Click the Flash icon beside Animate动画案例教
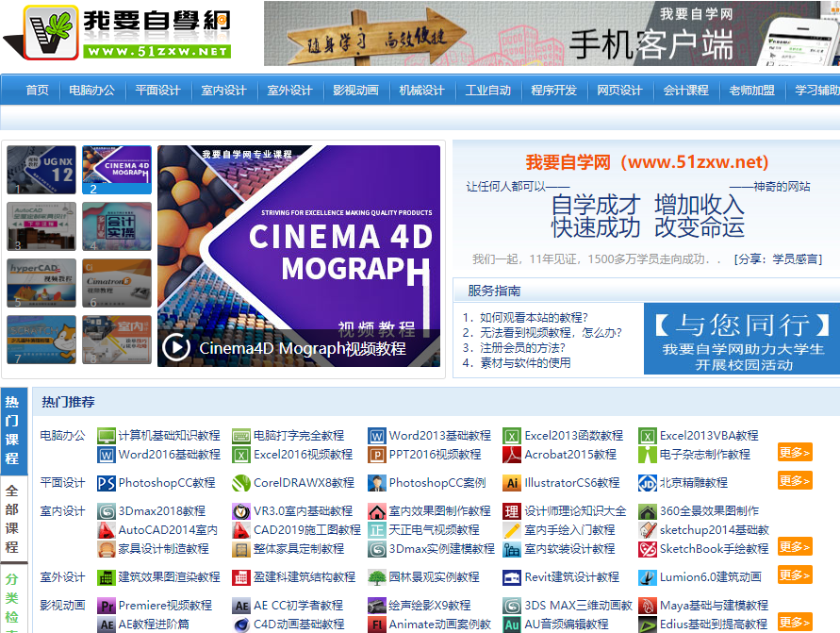840x633 pixels. [376, 625]
